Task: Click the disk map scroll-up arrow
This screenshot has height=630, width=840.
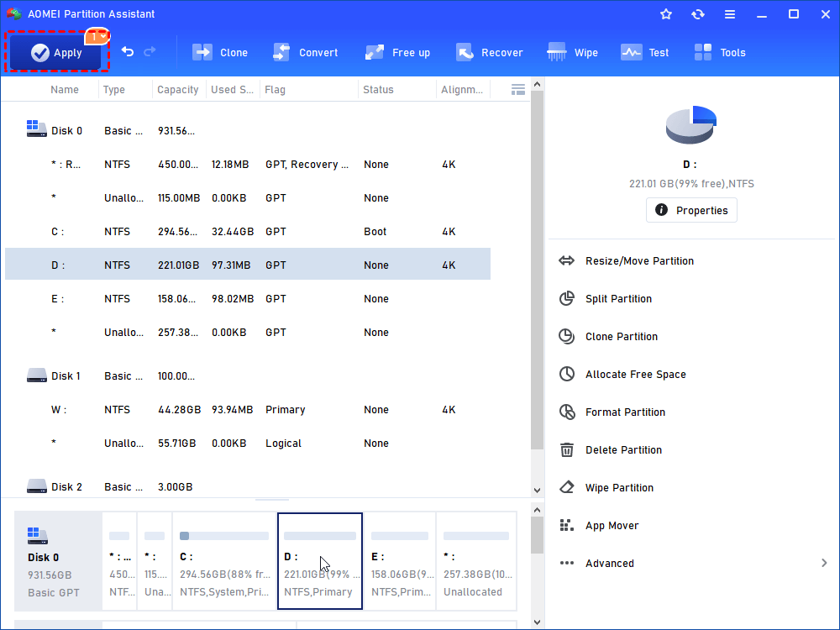Action: (537, 510)
